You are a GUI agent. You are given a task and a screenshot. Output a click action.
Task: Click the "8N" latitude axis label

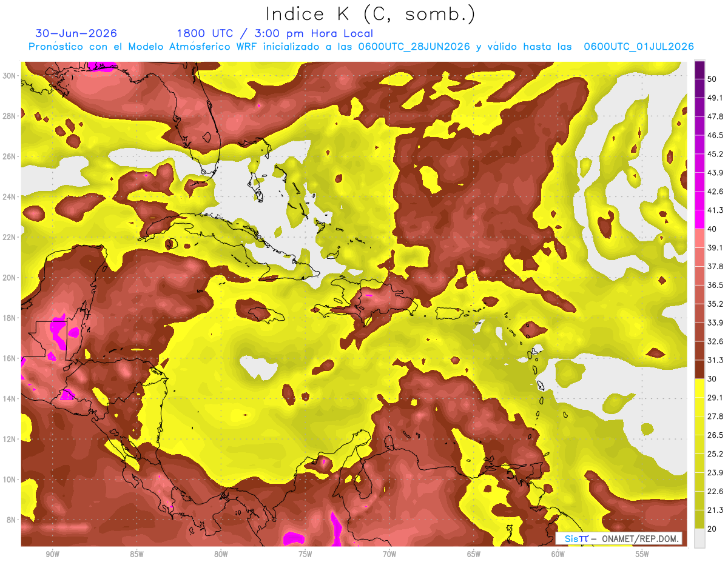pos(12,520)
